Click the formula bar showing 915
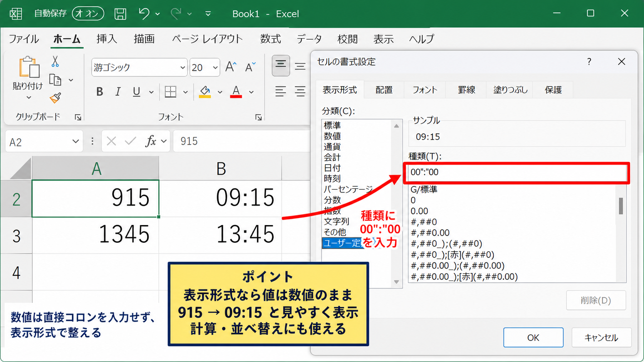Viewport: 644px width, 362px height. [242, 141]
